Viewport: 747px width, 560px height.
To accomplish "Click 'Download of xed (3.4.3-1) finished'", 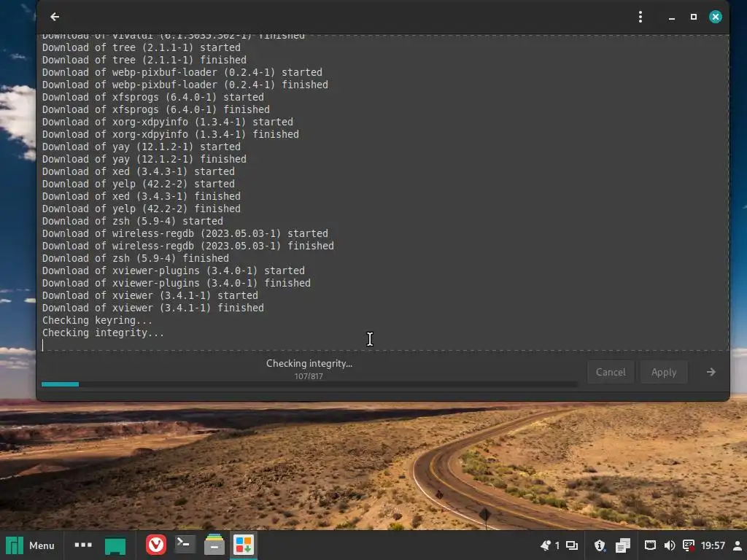I will pyautogui.click(x=141, y=196).
